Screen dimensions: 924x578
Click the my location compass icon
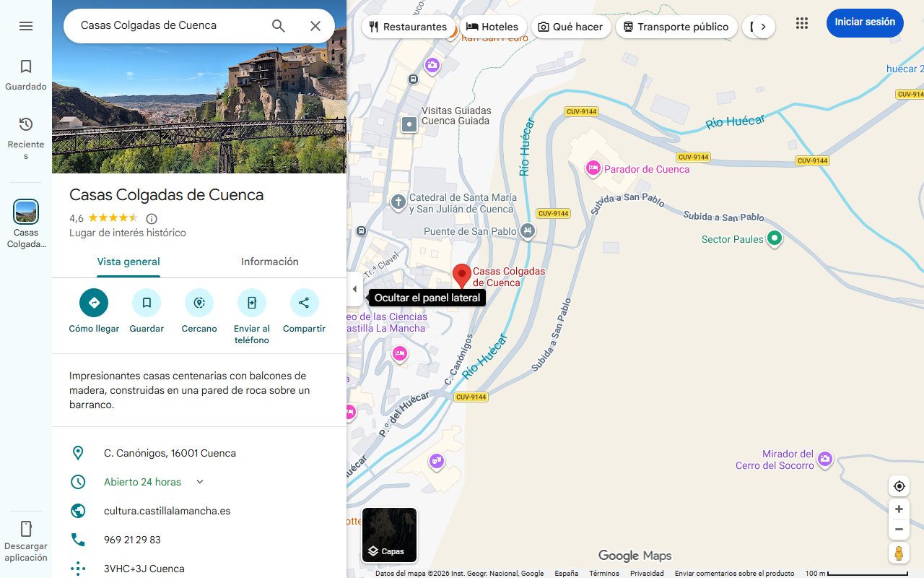899,486
